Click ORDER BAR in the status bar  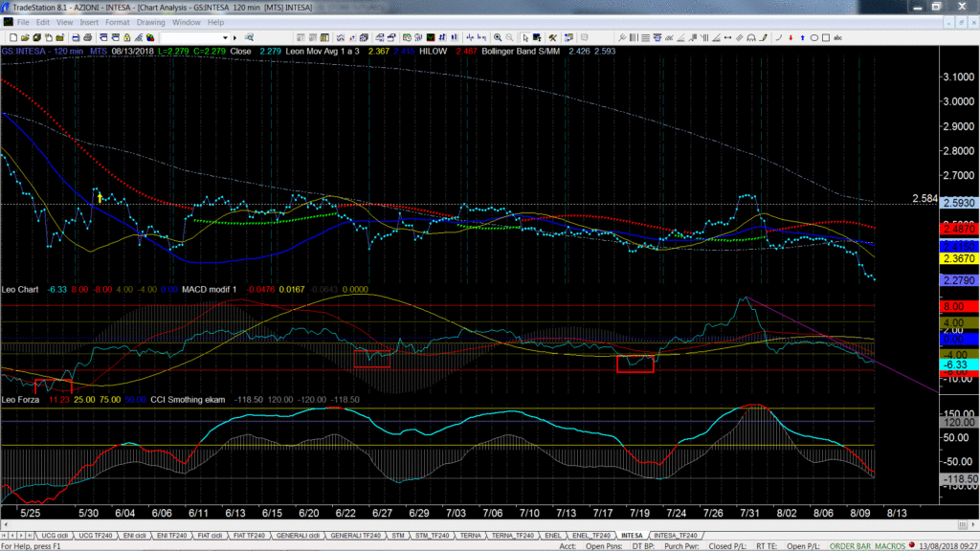click(850, 546)
